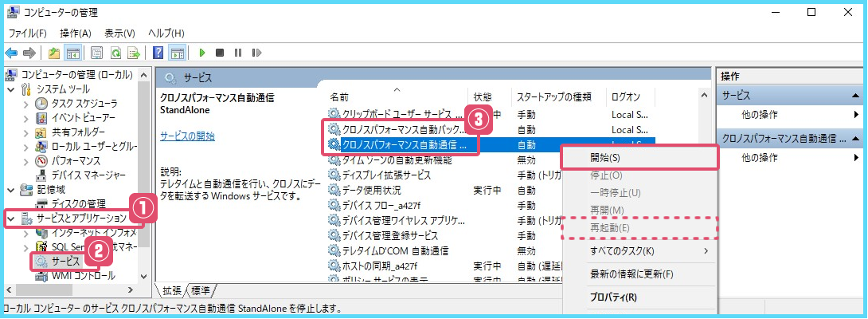Click the blue Help toolbar icon
The width and height of the screenshot is (868, 319).
pyautogui.click(x=158, y=53)
